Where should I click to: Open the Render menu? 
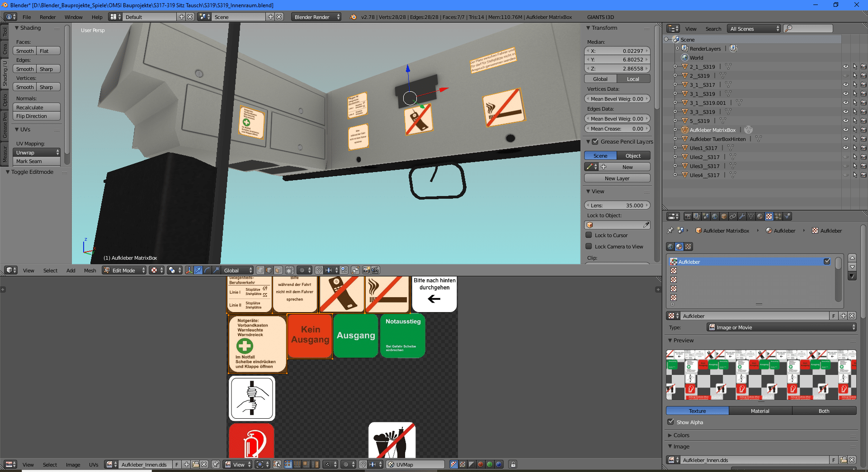(x=47, y=17)
